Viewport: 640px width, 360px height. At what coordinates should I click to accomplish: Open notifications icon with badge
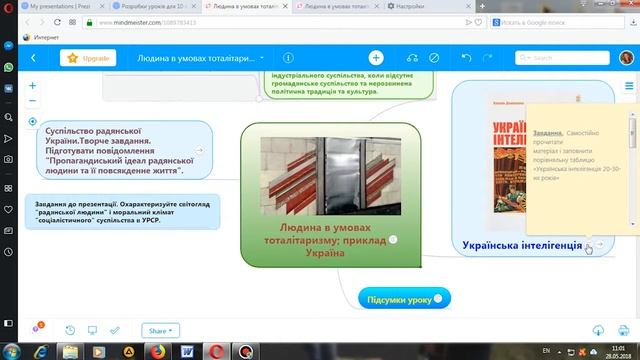point(38,327)
